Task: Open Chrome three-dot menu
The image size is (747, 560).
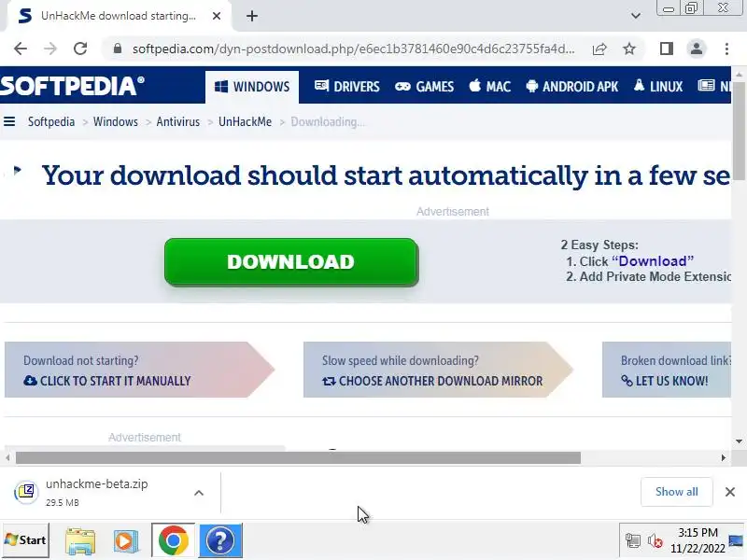Action: coord(726,49)
